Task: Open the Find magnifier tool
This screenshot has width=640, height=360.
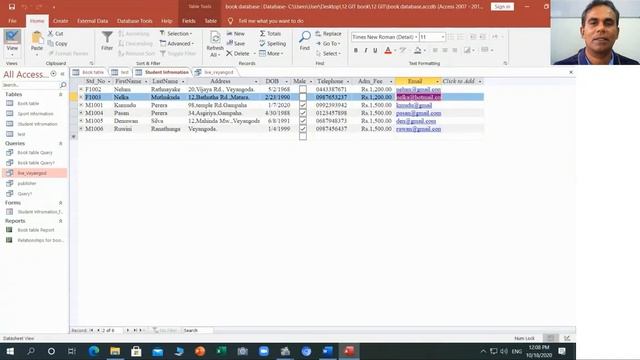Action: [x=304, y=40]
